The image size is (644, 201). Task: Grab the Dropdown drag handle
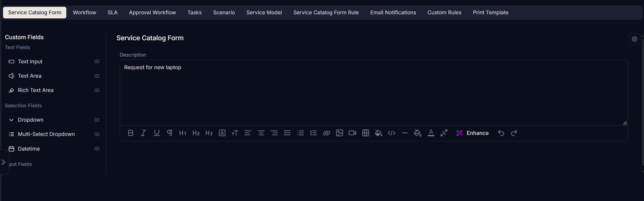pyautogui.click(x=97, y=120)
